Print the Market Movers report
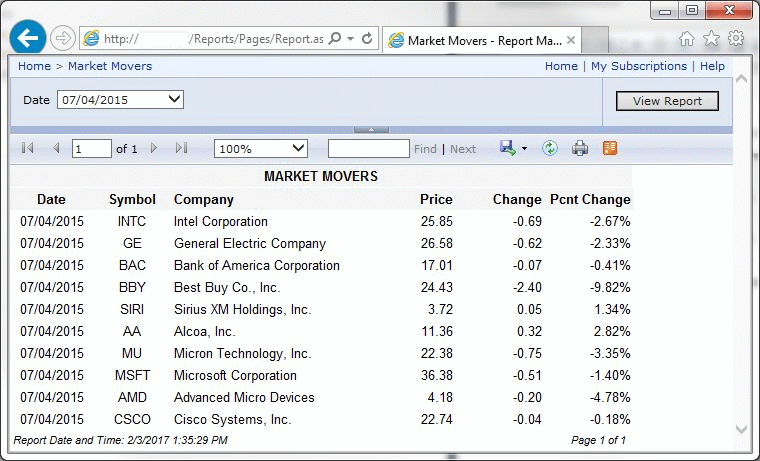Viewport: 760px width, 461px height. coord(579,148)
